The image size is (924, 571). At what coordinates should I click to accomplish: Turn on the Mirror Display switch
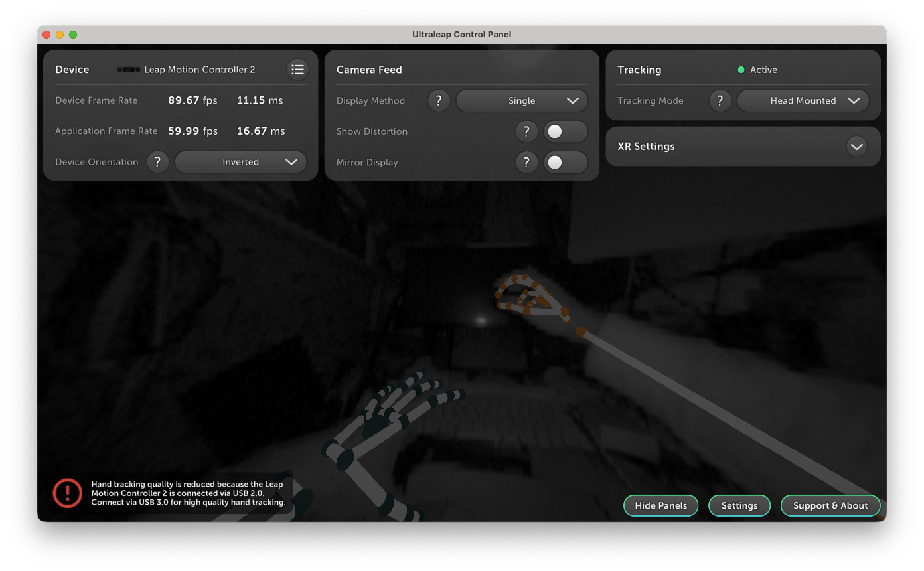565,162
